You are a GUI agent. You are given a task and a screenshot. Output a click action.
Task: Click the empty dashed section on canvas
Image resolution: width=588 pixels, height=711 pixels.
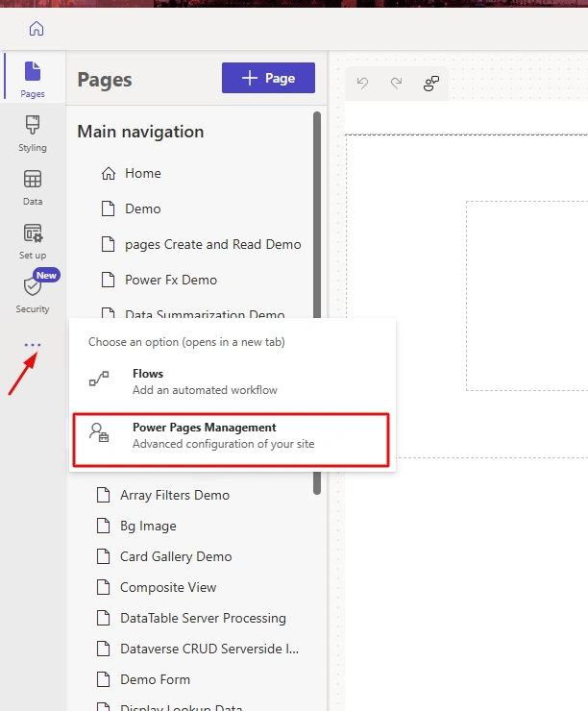click(527, 296)
